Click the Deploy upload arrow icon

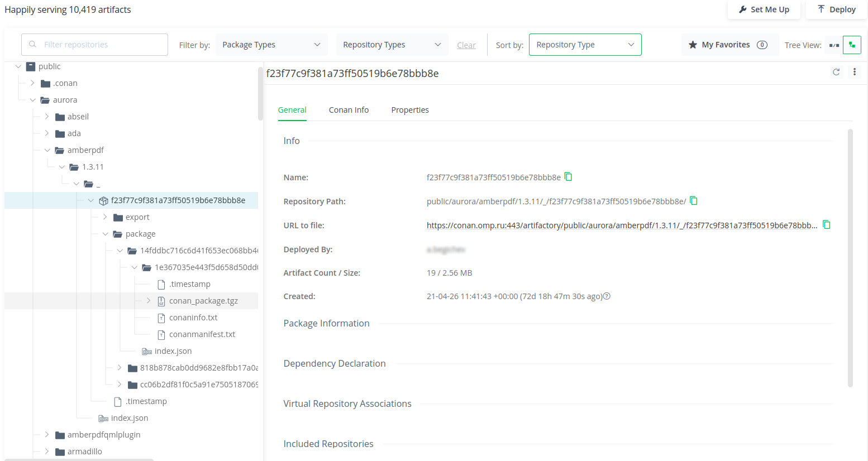coord(821,9)
